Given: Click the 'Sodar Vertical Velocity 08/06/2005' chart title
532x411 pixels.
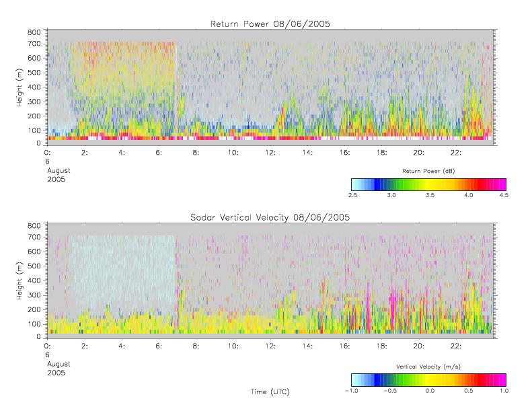Looking at the screenshot, I should 270,217.
